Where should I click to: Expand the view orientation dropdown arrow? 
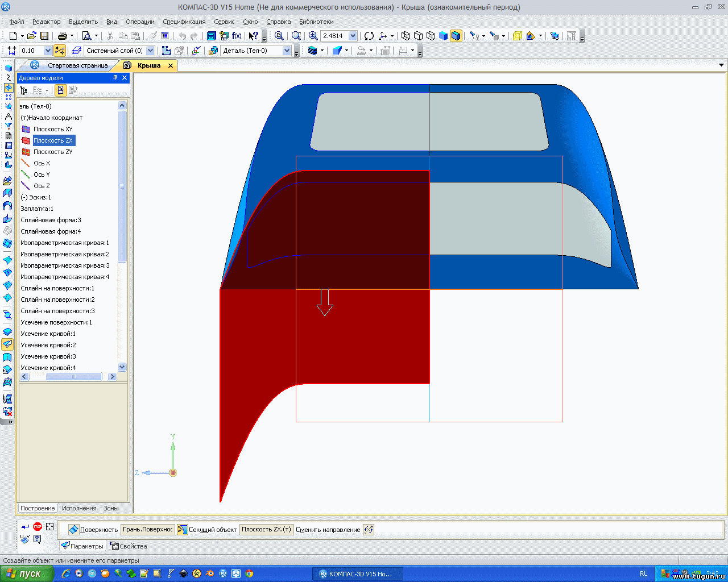click(392, 36)
